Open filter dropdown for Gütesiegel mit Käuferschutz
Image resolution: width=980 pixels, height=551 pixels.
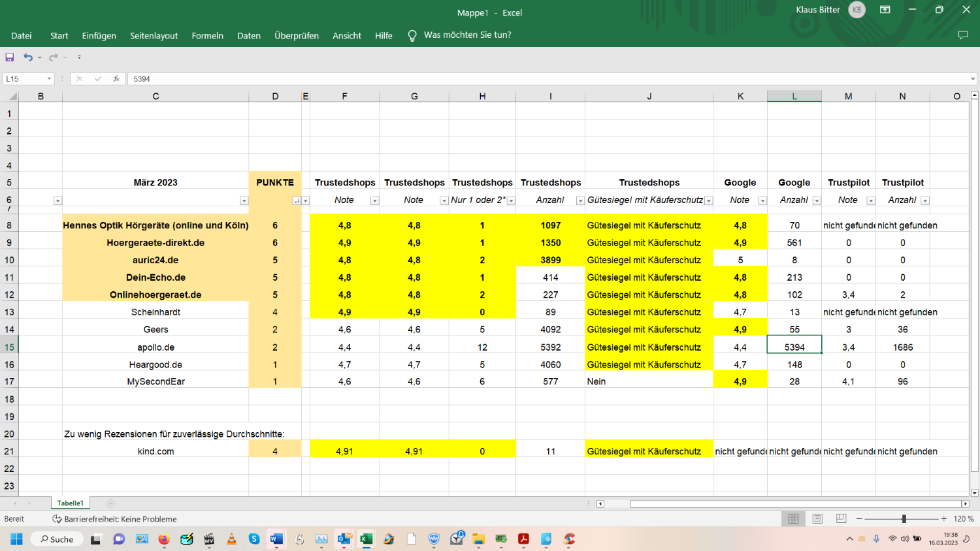tap(709, 201)
